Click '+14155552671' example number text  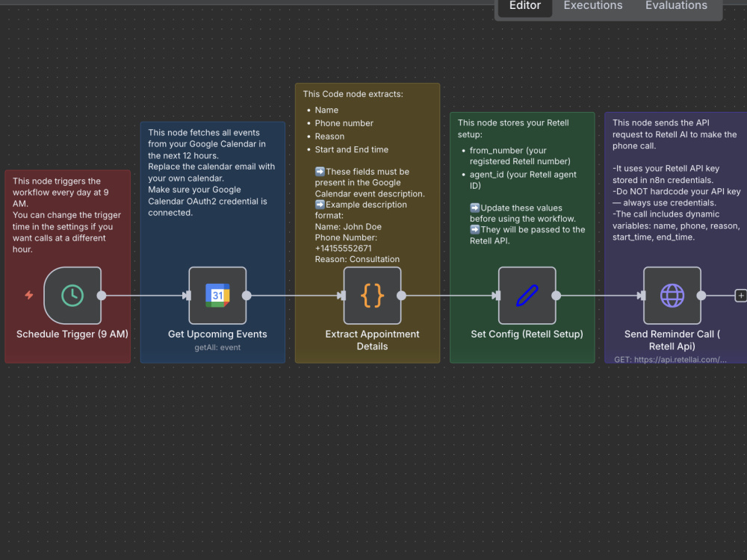click(343, 248)
